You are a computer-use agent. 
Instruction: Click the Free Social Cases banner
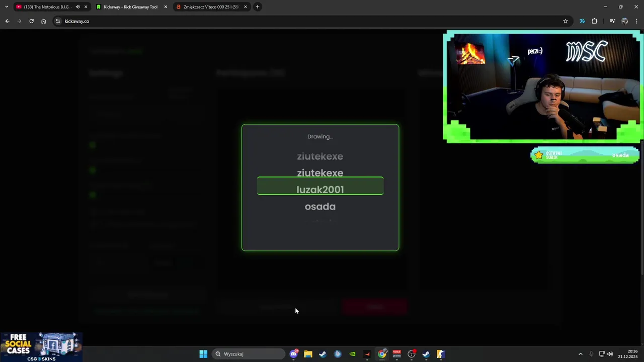coord(41,347)
